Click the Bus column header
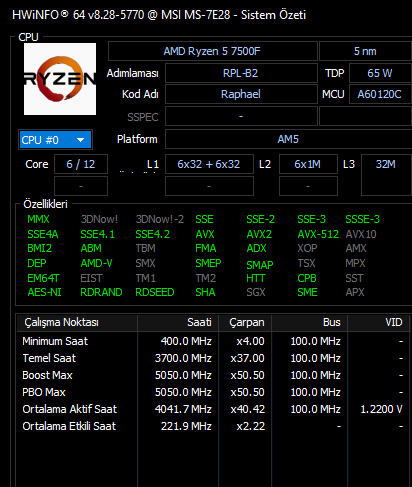 (x=310, y=323)
